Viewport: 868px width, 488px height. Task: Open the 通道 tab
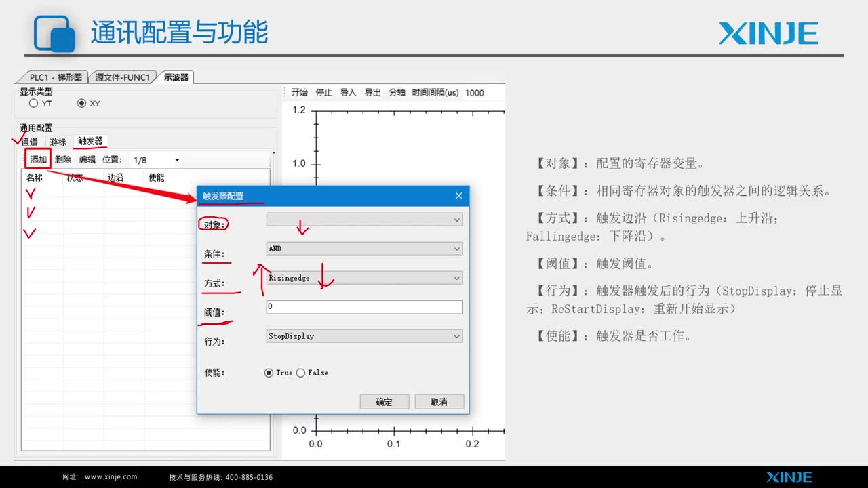(x=30, y=142)
